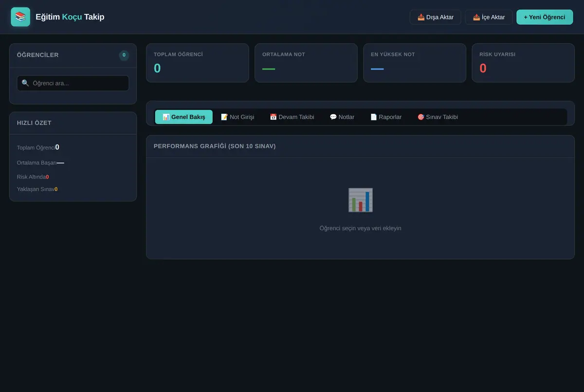Image resolution: width=584 pixels, height=392 pixels.
Task: Click the İçe Aktar button
Action: tap(489, 17)
